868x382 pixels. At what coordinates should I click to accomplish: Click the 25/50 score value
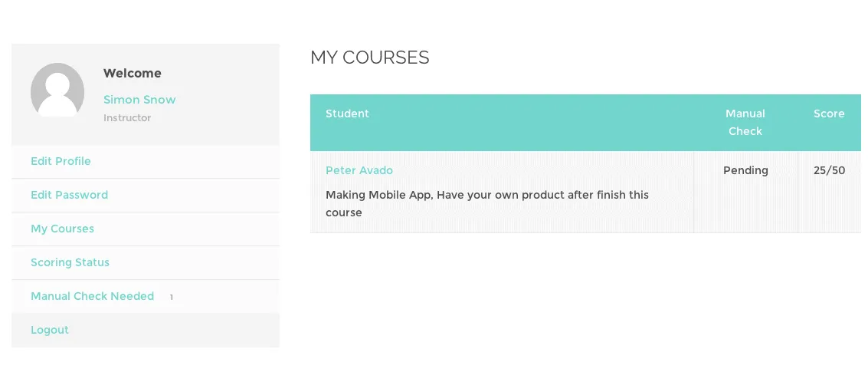tap(829, 170)
